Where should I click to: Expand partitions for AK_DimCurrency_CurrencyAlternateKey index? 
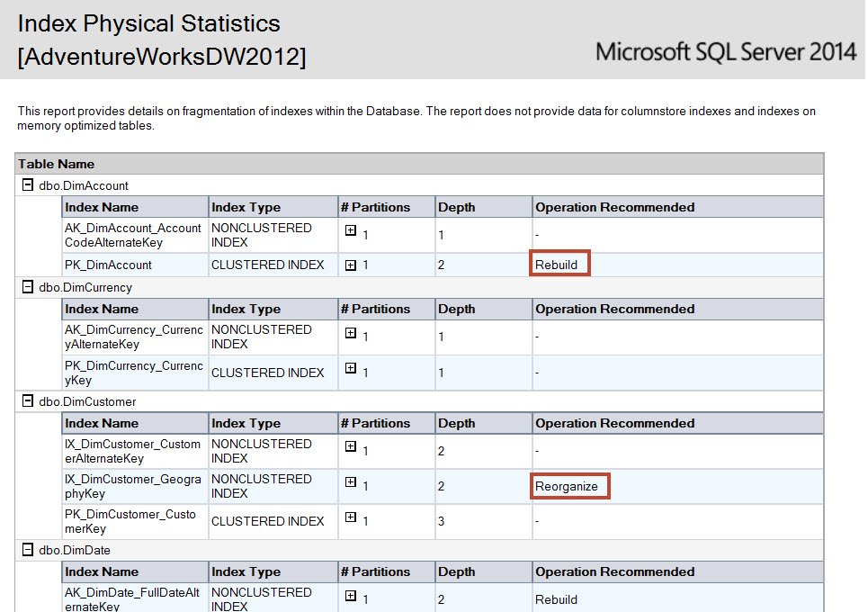pyautogui.click(x=351, y=333)
